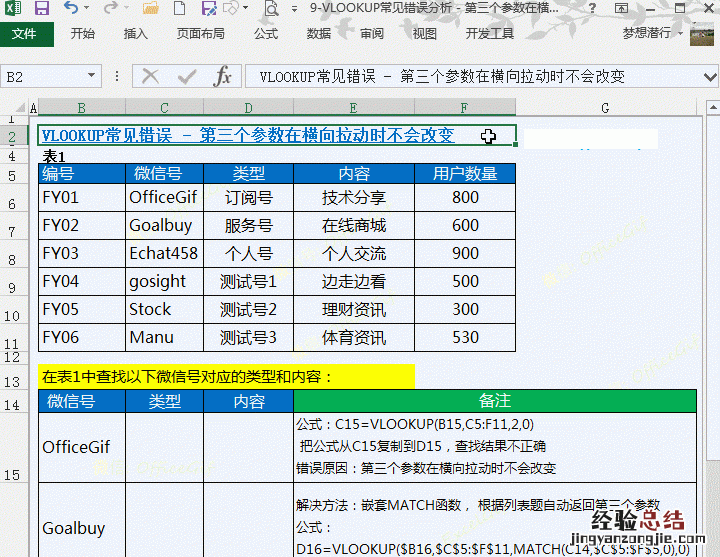Image resolution: width=720 pixels, height=557 pixels.
Task: Click the Save As icon with pencil
Action: [x=210, y=9]
